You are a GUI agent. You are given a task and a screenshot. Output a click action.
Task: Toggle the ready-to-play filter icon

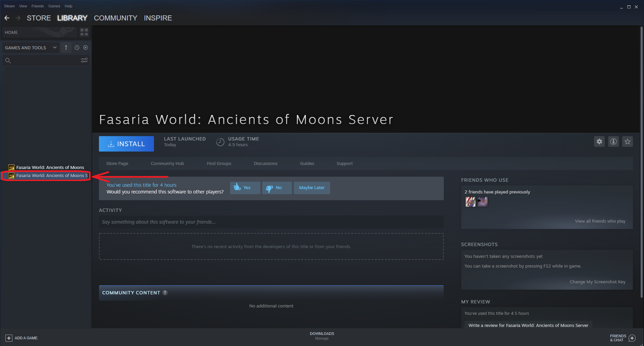(x=86, y=48)
